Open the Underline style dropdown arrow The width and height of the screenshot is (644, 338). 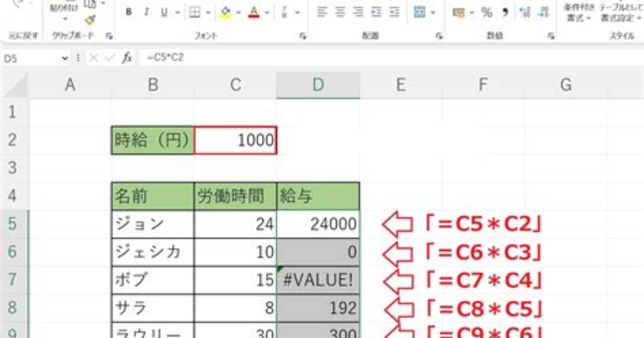coord(178,13)
